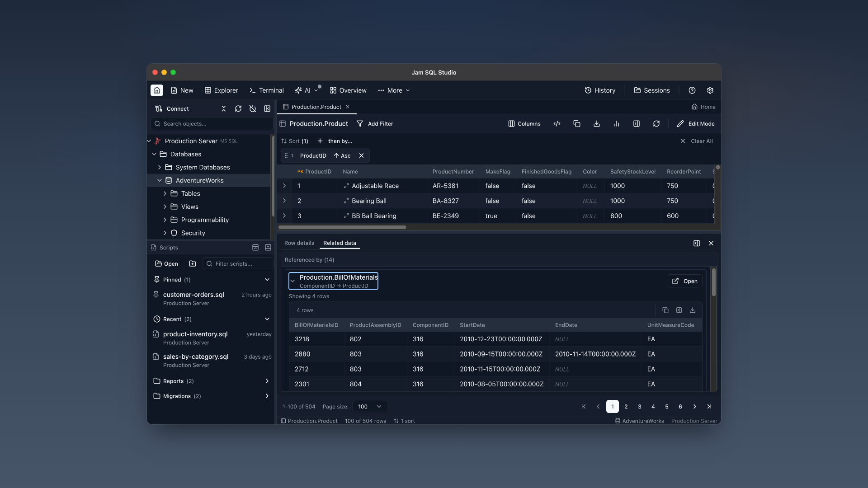Open the More menu
The height and width of the screenshot is (488, 868).
click(x=393, y=90)
